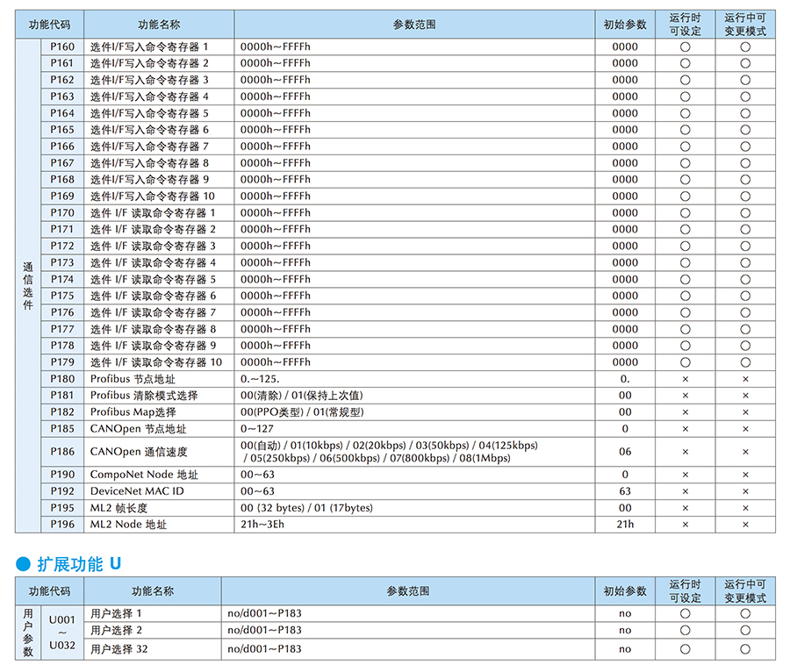This screenshot has width=790, height=672.
Task: Click 用户选择 1 circle under 运行时可设定
Action: [x=686, y=613]
